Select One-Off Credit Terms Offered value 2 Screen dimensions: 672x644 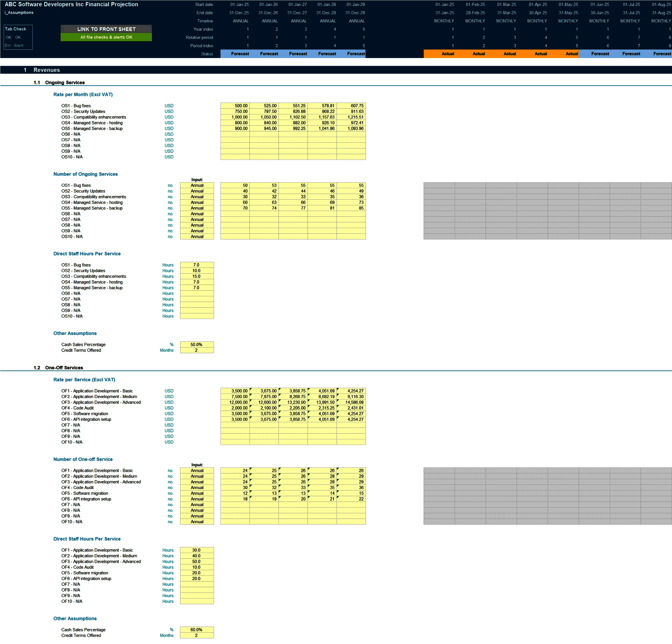(x=197, y=636)
